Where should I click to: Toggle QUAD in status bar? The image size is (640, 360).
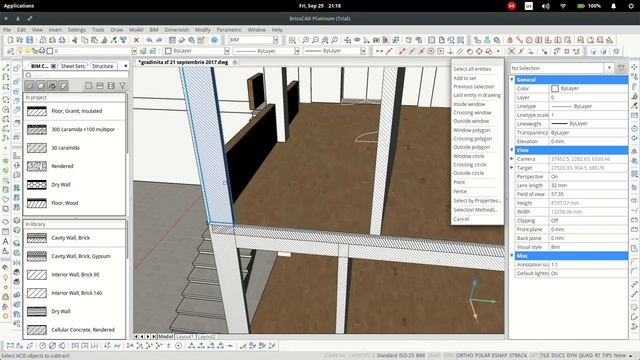(x=586, y=356)
